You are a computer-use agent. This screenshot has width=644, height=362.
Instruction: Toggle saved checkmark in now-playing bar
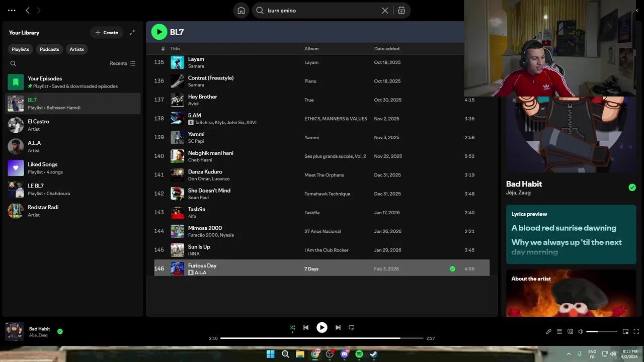(x=60, y=331)
